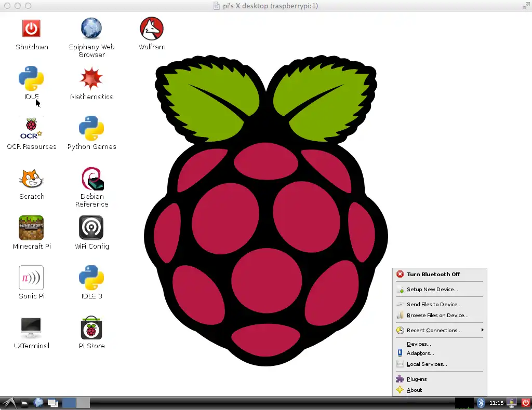Choose Devices in the Bluetooth menu

(440, 344)
